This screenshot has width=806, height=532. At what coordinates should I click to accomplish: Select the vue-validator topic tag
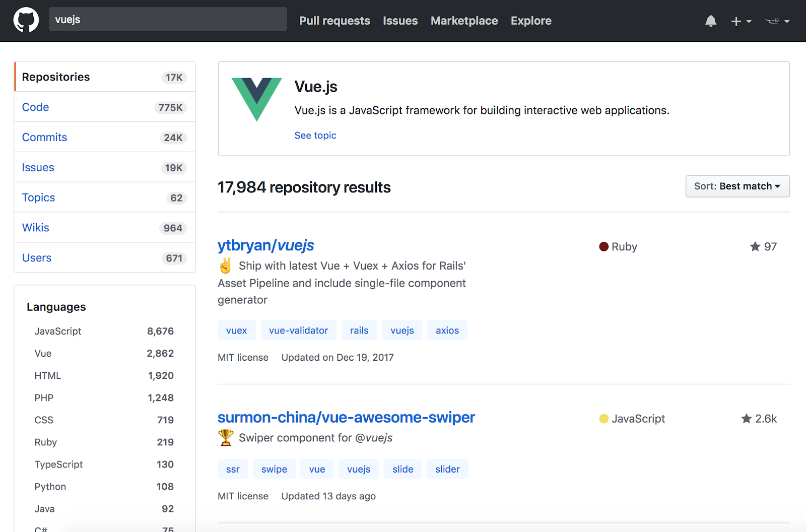click(x=299, y=330)
